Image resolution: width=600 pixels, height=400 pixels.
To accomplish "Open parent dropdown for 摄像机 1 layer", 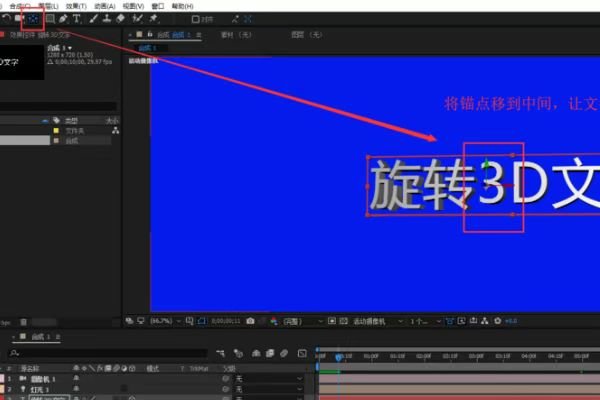I will (x=269, y=379).
